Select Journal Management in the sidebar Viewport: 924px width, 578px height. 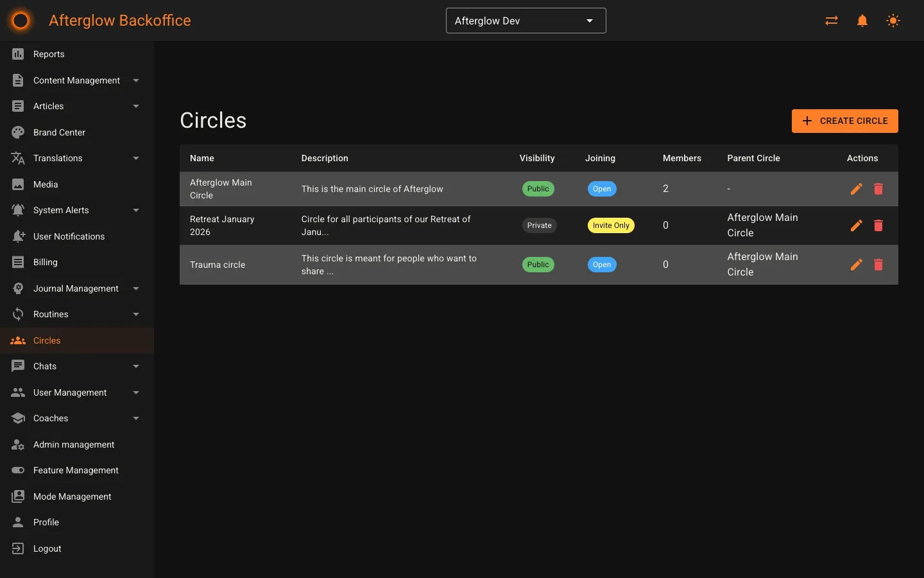point(76,288)
